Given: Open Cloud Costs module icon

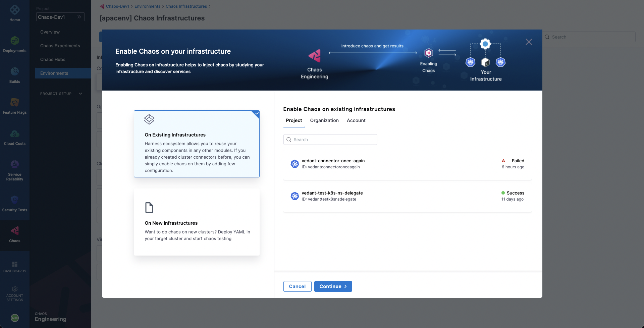Looking at the screenshot, I should pyautogui.click(x=14, y=134).
